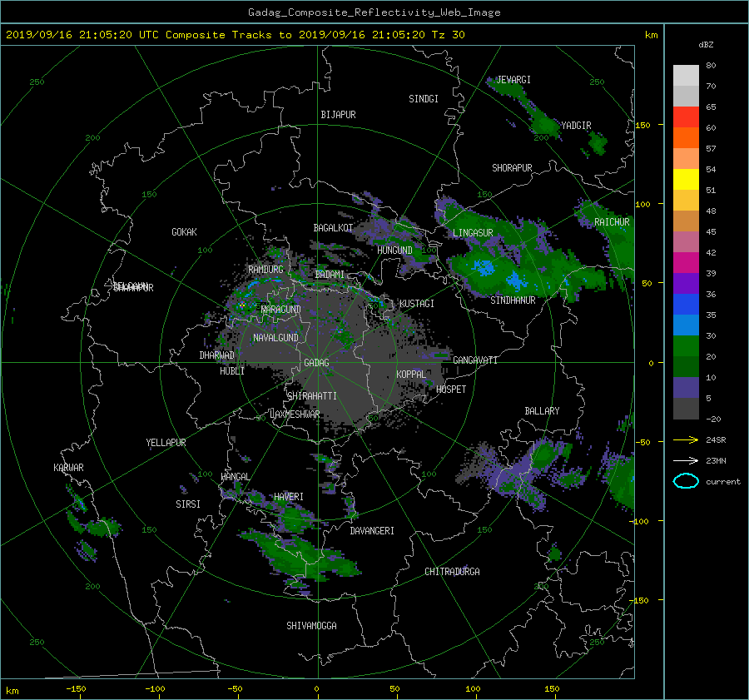Click the SHIRAHATTI city label
The width and height of the screenshot is (749, 700).
[312, 396]
